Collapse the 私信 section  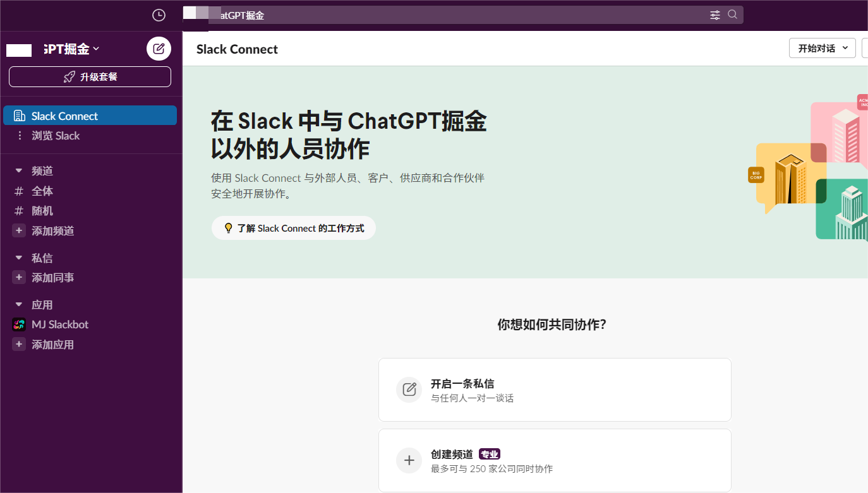point(19,258)
